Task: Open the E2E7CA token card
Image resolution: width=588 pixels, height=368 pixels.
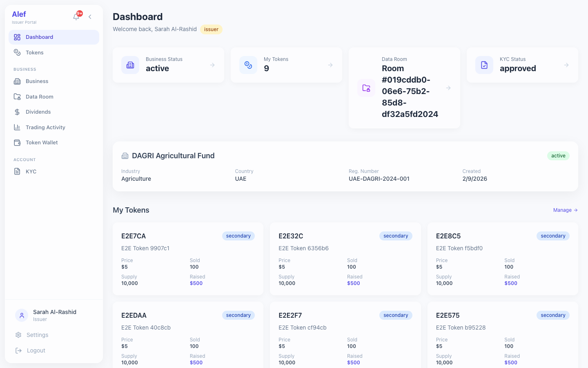Action: click(x=188, y=258)
